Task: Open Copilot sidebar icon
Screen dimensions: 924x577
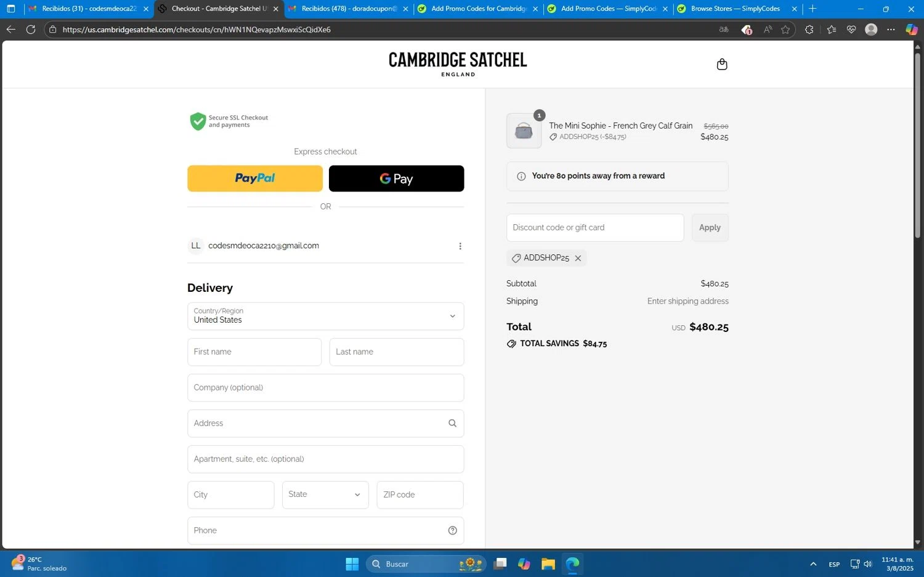Action: coord(912,30)
